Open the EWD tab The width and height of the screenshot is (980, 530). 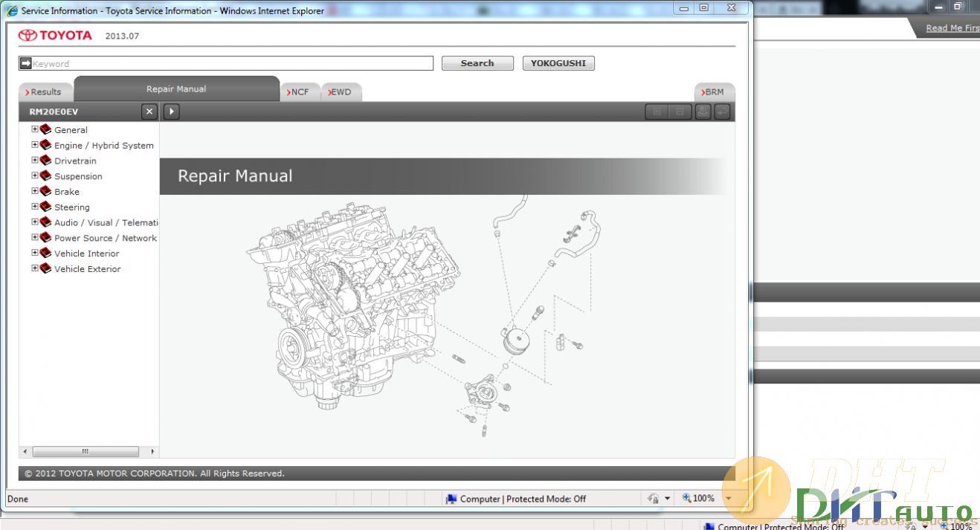point(341,92)
